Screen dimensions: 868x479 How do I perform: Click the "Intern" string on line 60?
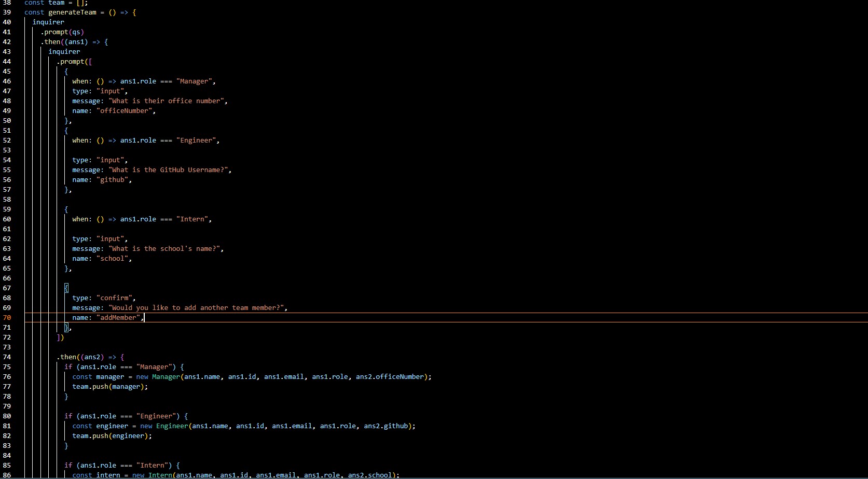click(x=192, y=219)
